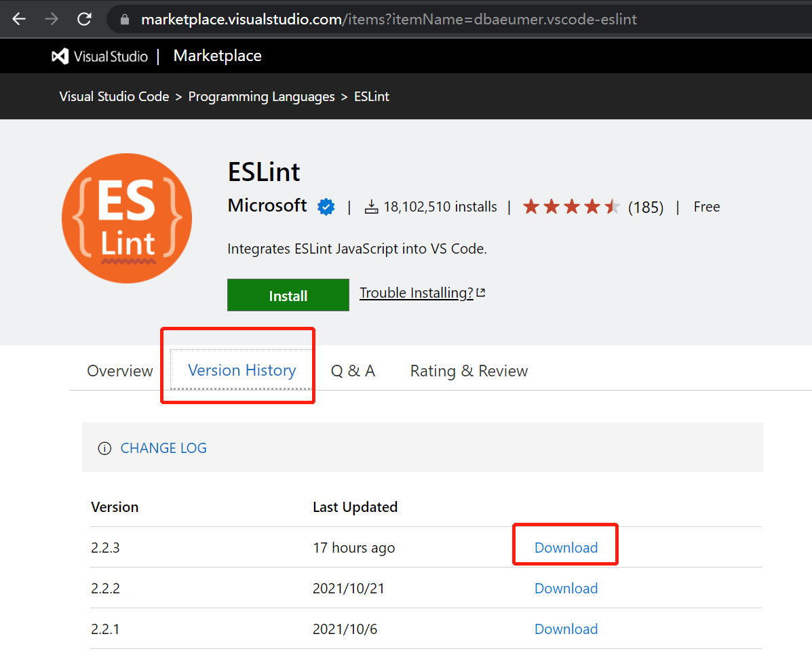
Task: Click the external link icon after Trouble Installing
Action: point(481,292)
